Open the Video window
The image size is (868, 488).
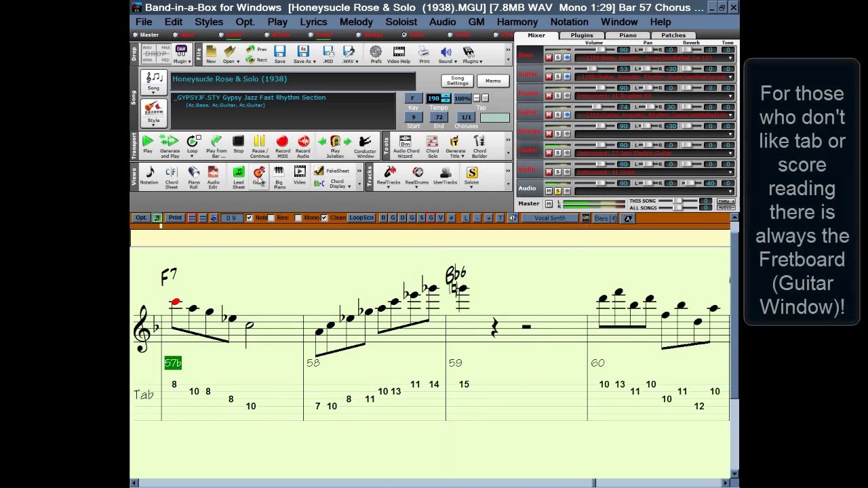tap(300, 176)
